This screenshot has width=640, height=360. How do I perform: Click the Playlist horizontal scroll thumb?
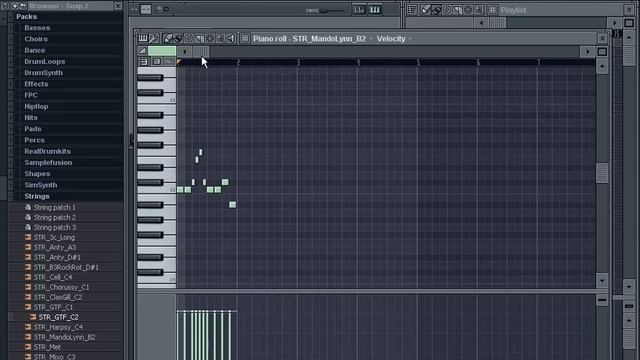pyautogui.click(x=498, y=23)
